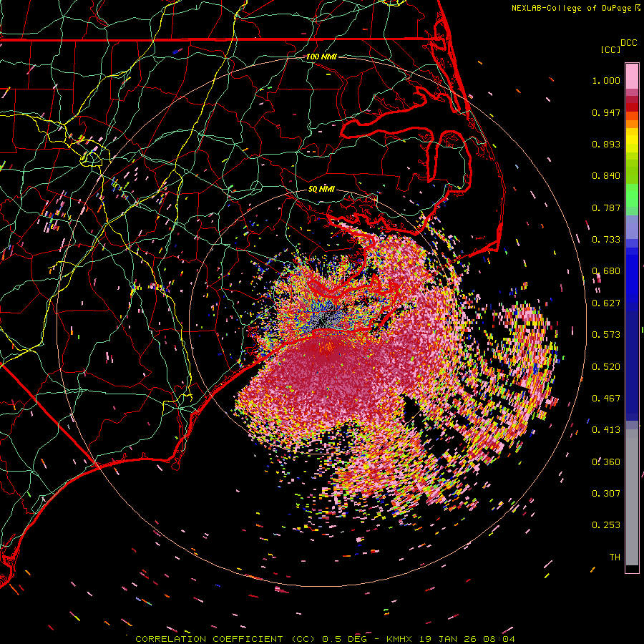Click the 19 JAN 26 date text

pos(448,639)
